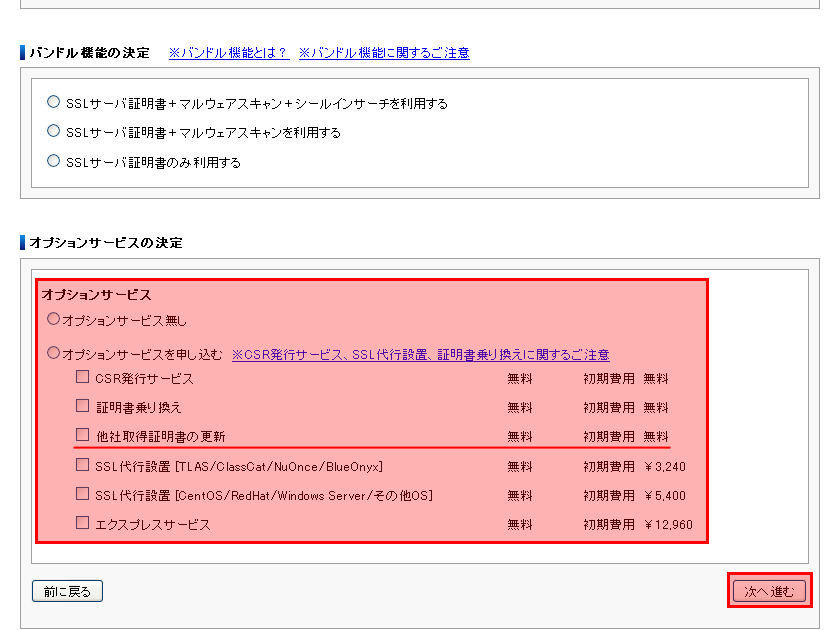
Task: Select SSL certificate + malware scan + Seal-in-Search option
Action: click(53, 102)
